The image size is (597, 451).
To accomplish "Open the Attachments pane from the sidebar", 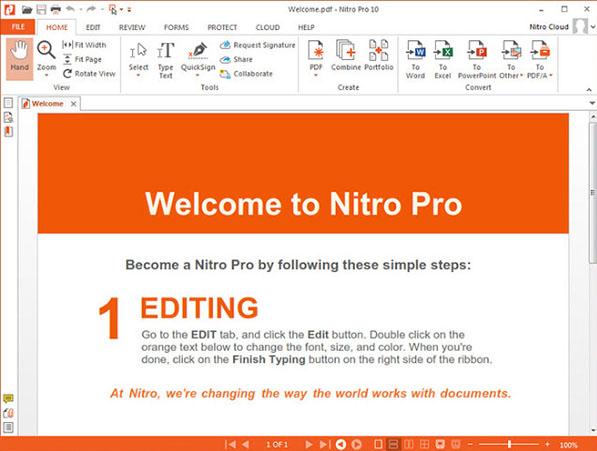I will tap(8, 413).
